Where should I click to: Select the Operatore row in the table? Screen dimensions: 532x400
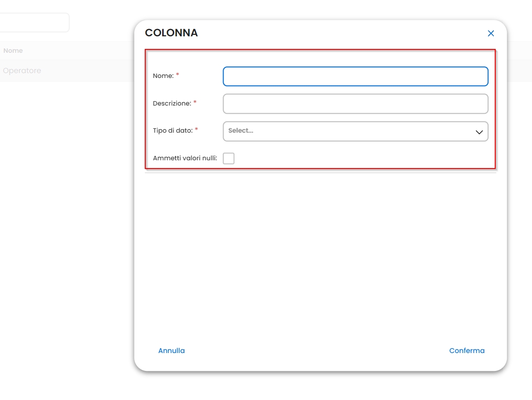[x=22, y=71]
